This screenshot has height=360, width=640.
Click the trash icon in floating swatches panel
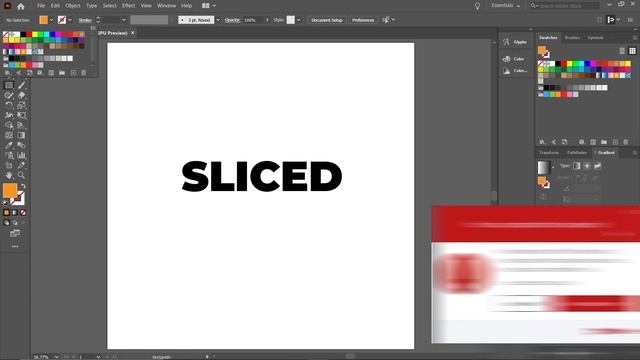pos(84,73)
